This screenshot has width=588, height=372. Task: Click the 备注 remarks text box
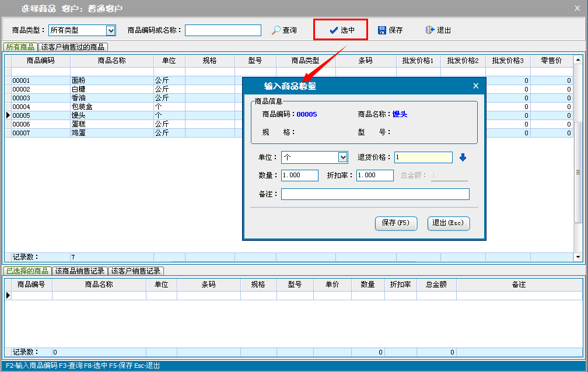tap(374, 194)
